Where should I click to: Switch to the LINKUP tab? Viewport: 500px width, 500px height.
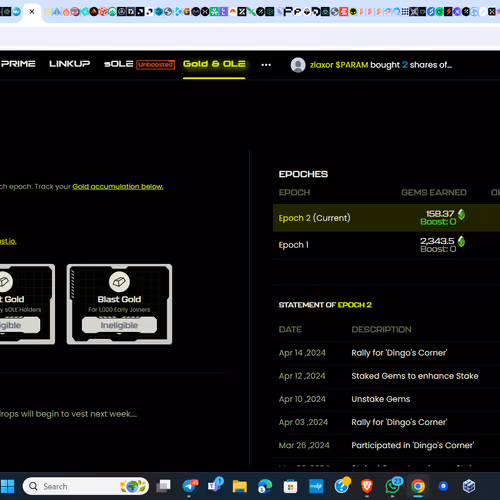coord(69,64)
